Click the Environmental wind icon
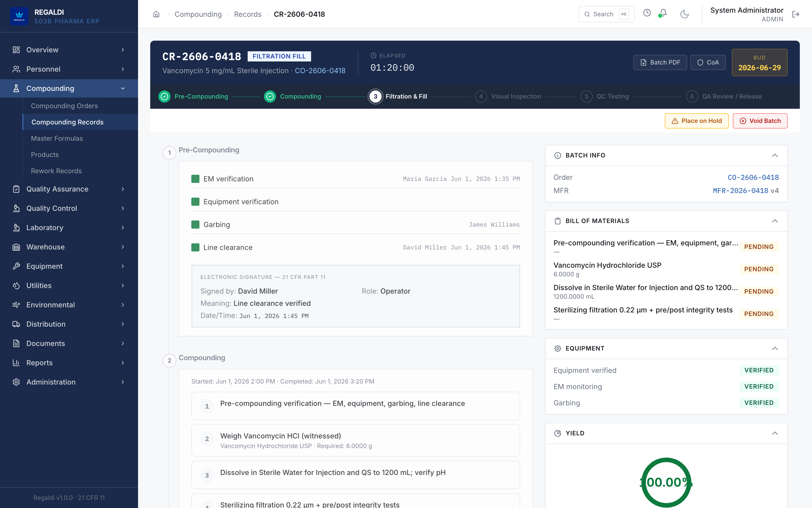This screenshot has height=508, width=812. point(16,305)
